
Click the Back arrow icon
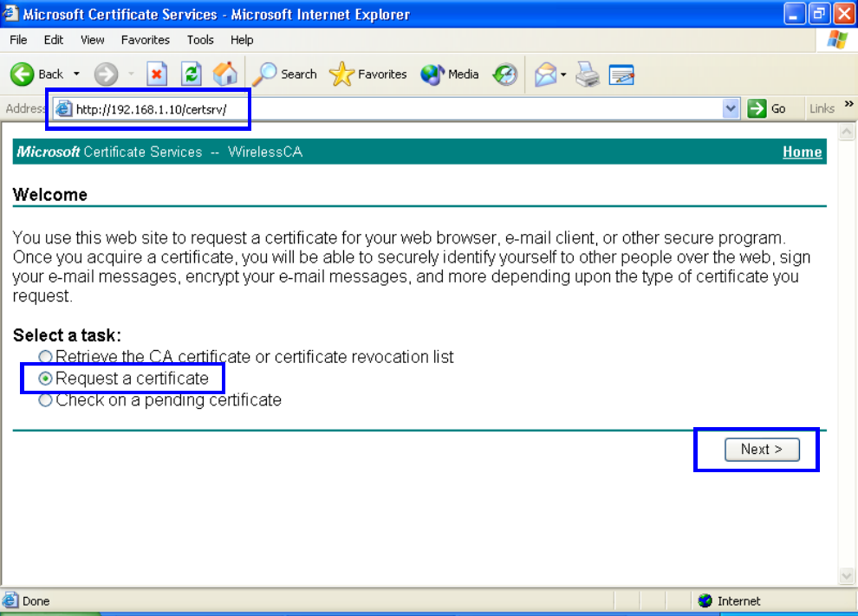(x=23, y=75)
